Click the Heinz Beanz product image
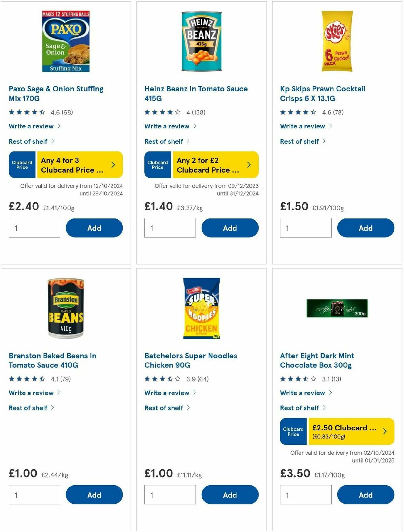The width and height of the screenshot is (404, 532). click(202, 41)
